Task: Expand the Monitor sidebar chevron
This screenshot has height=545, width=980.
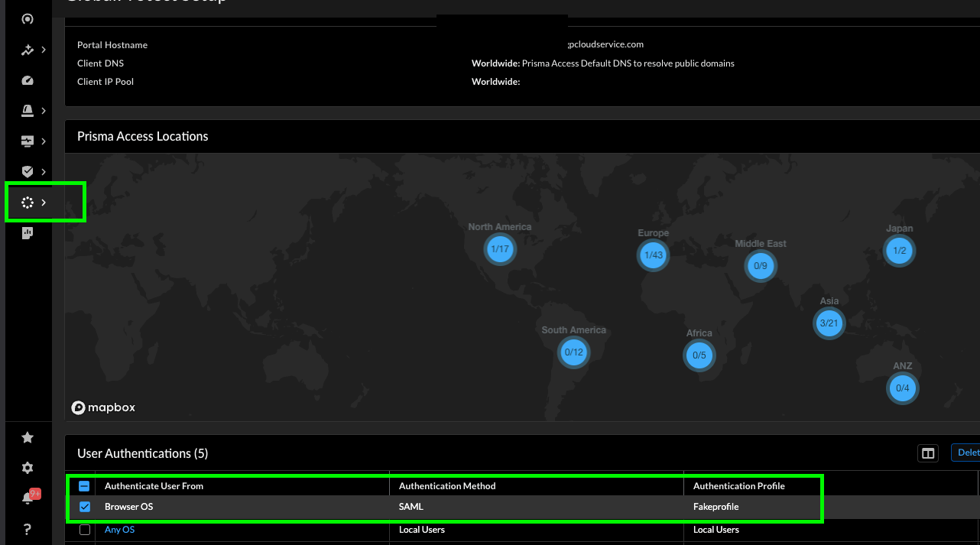Action: coord(44,141)
